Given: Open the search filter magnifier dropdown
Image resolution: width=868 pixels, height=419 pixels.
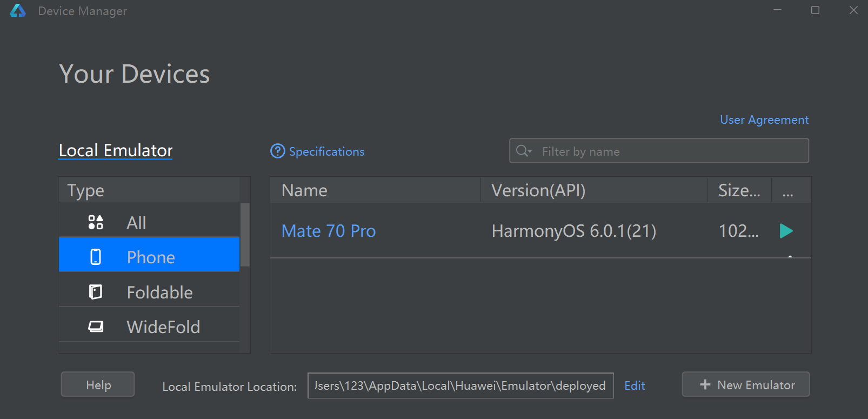Looking at the screenshot, I should [524, 151].
